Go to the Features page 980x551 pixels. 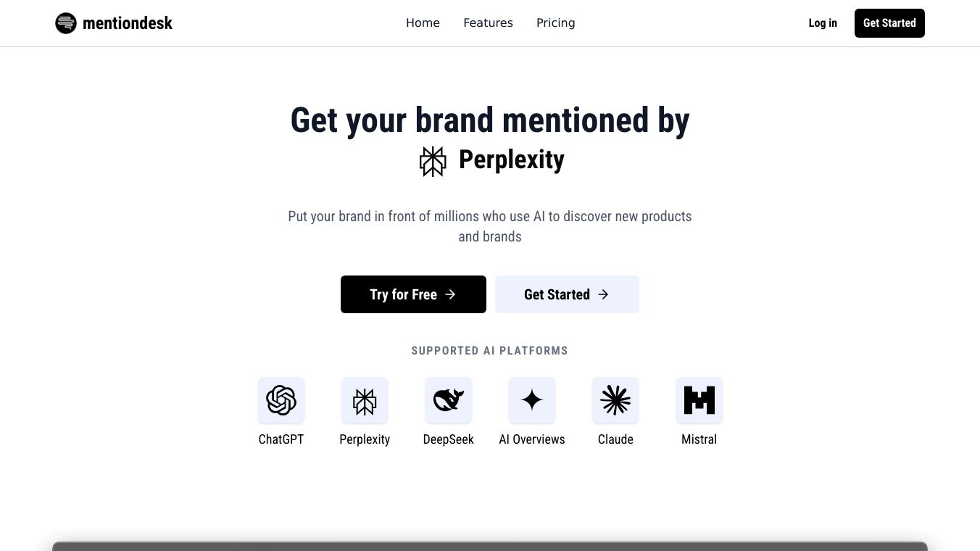click(x=488, y=23)
